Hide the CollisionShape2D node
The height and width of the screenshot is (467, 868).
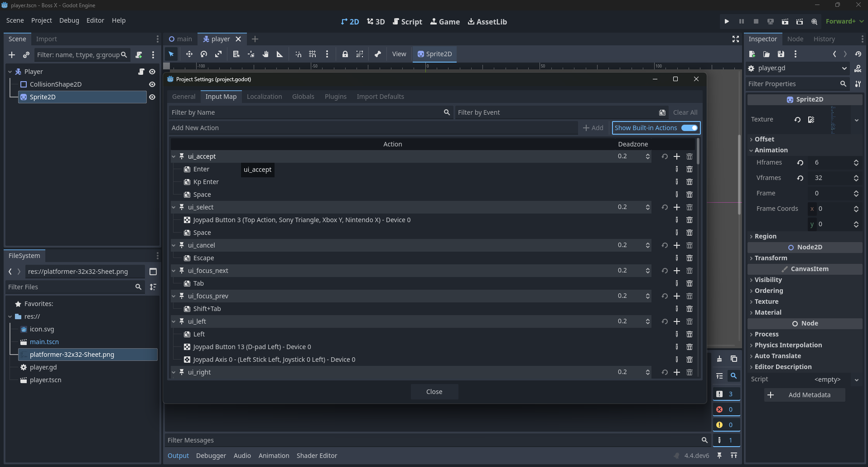click(x=152, y=84)
